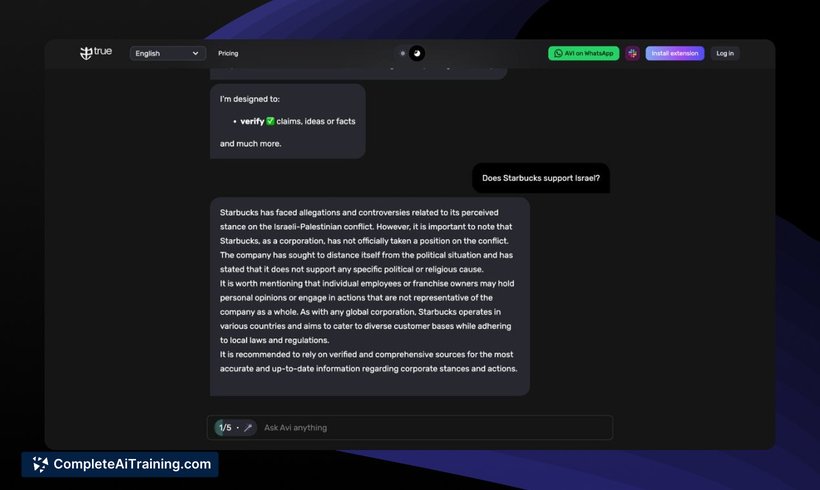Switch to light mode sun icon
820x490 pixels.
402,53
